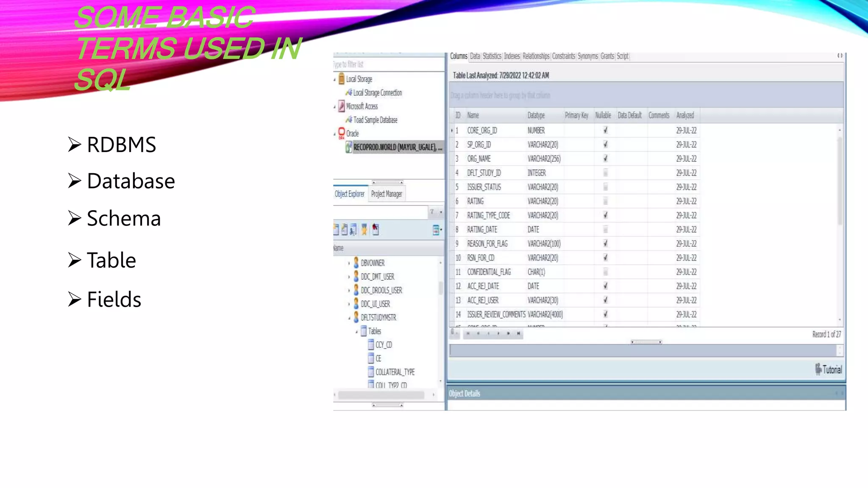
Task: Toggle Nullable checkbox for RATING_TYPE_CODE
Action: click(605, 215)
